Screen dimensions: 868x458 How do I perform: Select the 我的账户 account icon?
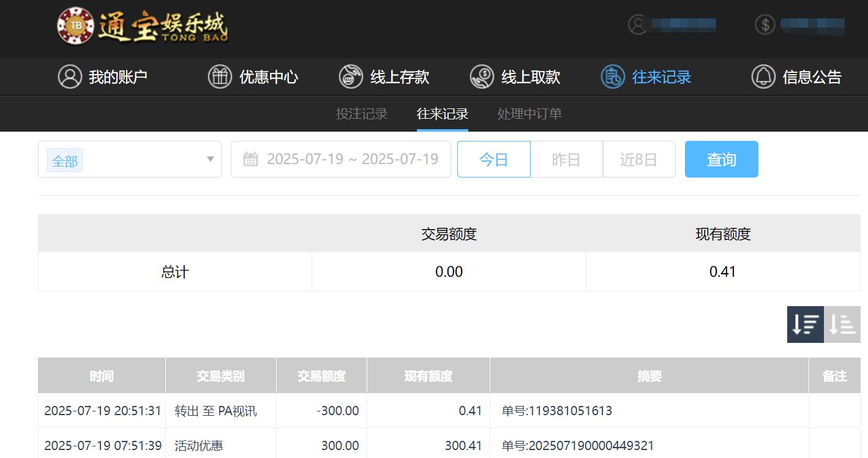(69, 77)
